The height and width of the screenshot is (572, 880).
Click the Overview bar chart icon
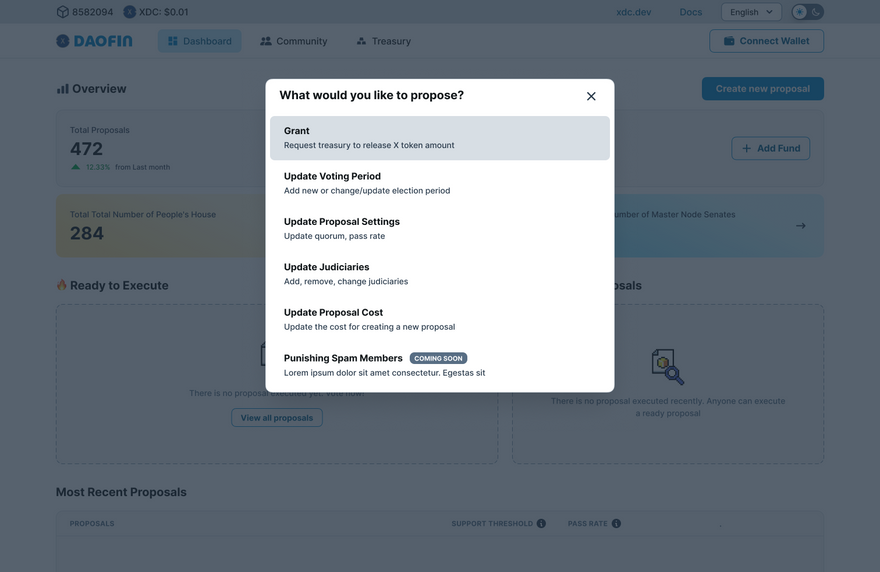63,89
